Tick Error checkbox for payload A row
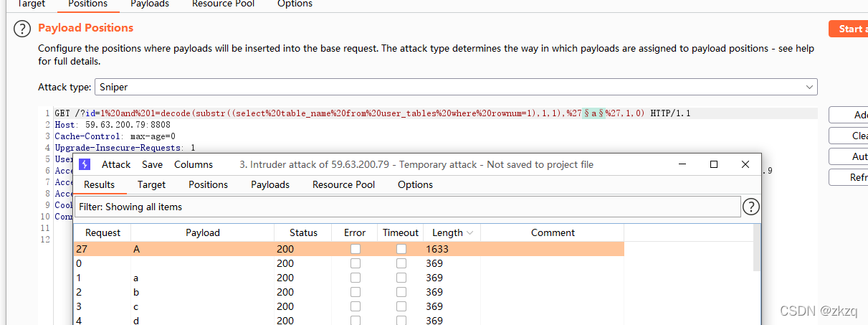Image resolution: width=868 pixels, height=325 pixels. [x=355, y=249]
